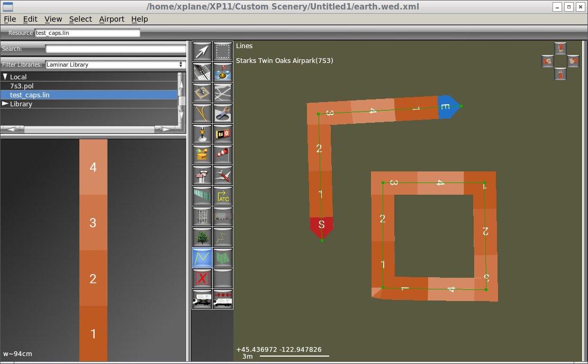Image resolution: width=588 pixels, height=364 pixels.
Task: Open the Airport menu
Action: click(x=112, y=19)
